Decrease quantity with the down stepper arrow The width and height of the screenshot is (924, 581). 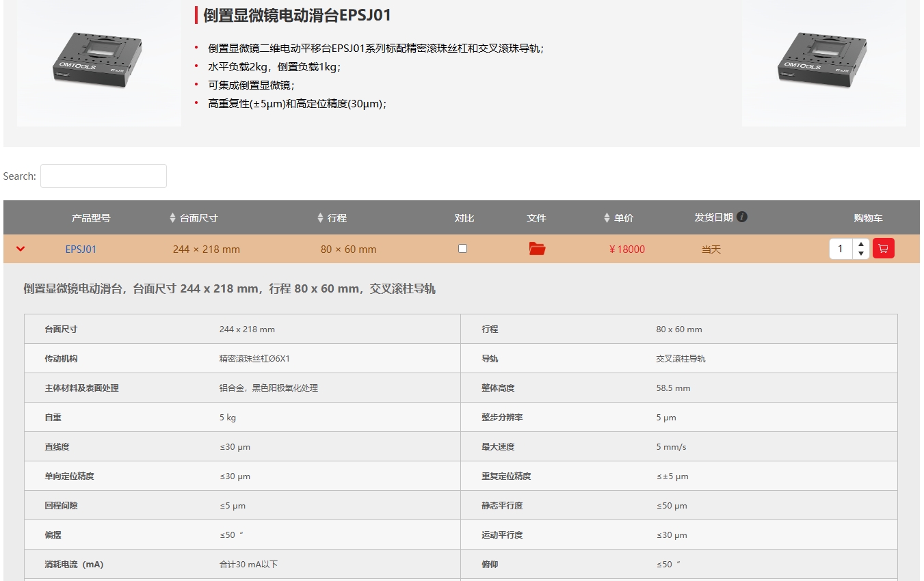(860, 254)
